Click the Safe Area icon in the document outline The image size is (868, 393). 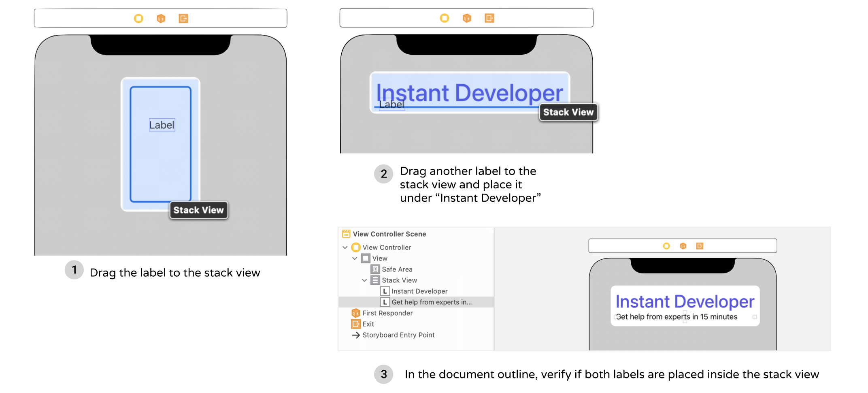point(374,269)
